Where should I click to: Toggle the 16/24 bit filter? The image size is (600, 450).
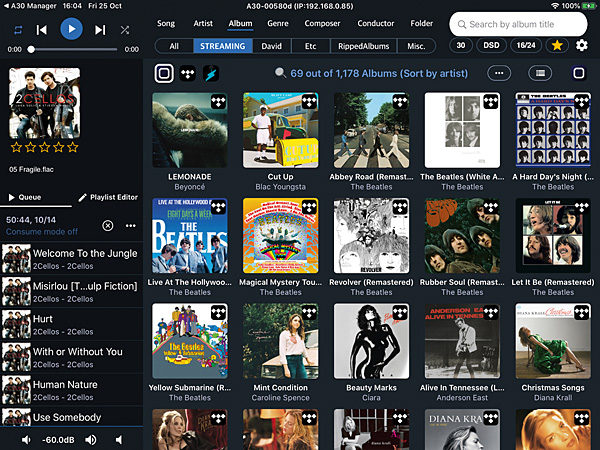(x=526, y=46)
